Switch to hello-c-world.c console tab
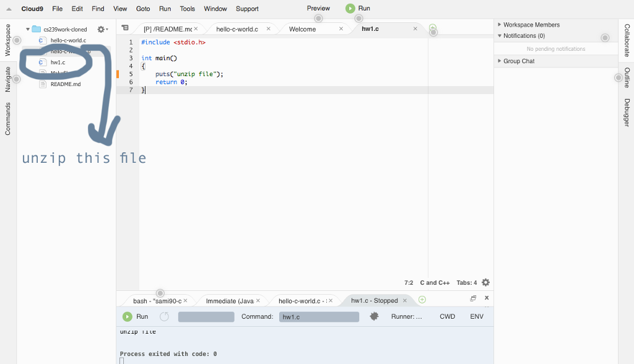 302,301
